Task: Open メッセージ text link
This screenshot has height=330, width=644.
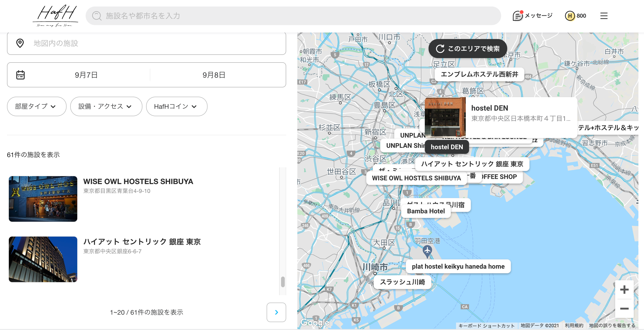Action: 539,16
